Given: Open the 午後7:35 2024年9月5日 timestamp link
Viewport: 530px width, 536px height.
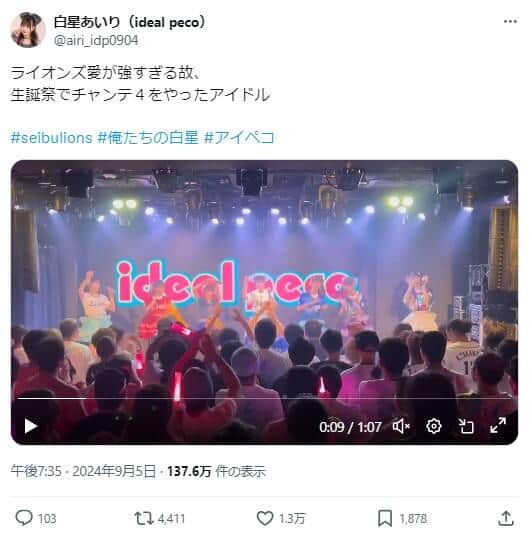Looking at the screenshot, I should click(83, 471).
